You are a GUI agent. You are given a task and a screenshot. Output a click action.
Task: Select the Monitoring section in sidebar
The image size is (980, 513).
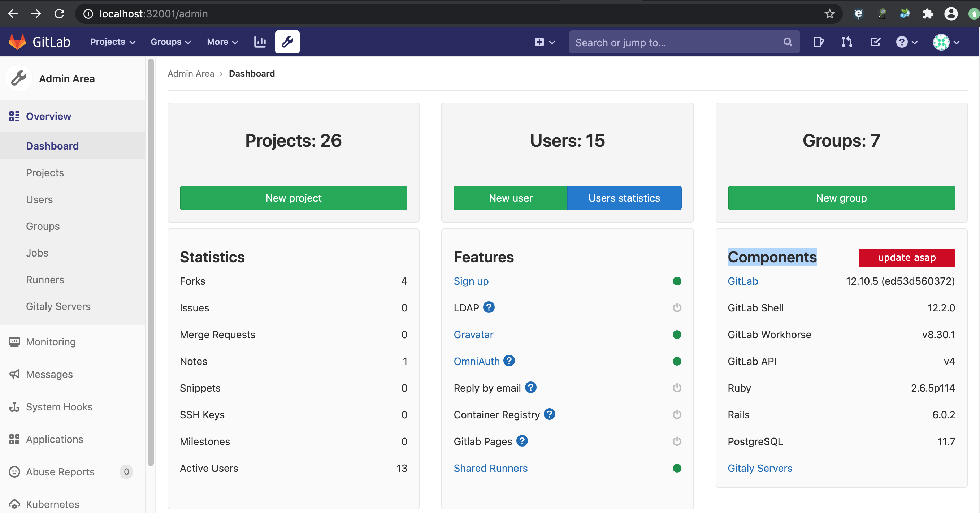[x=51, y=342]
